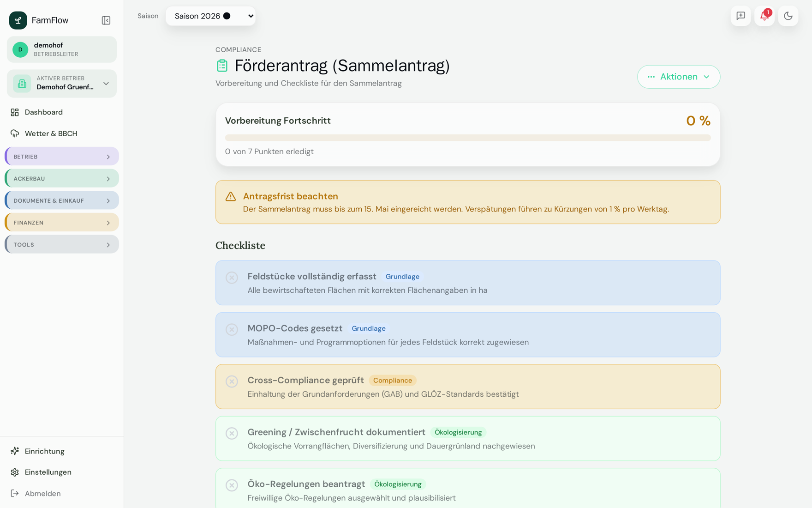
Task: Click the Einstellungen gear icon
Action: (15, 472)
